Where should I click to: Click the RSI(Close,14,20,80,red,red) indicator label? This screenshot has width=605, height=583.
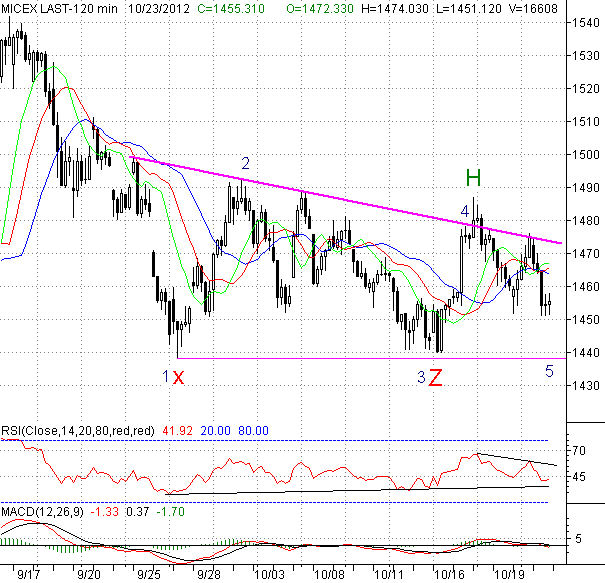point(78,431)
